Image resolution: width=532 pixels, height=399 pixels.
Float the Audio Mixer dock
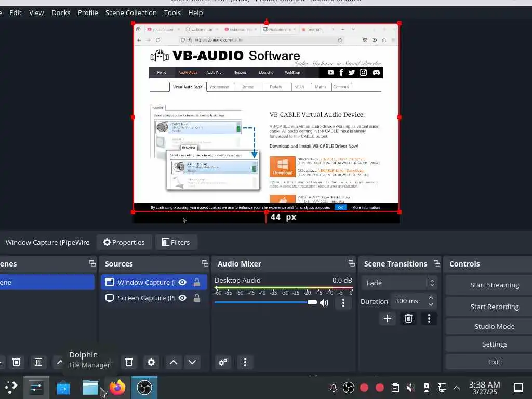[352, 263]
